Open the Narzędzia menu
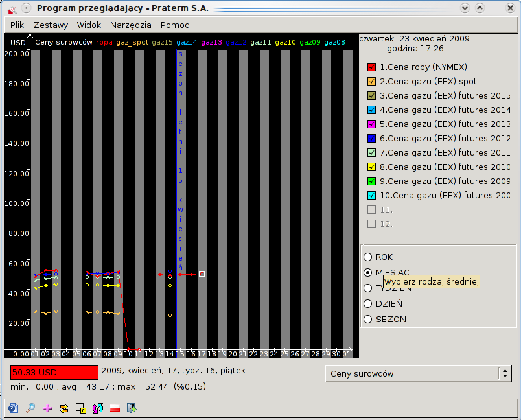The height and width of the screenshot is (420, 521). [x=131, y=25]
